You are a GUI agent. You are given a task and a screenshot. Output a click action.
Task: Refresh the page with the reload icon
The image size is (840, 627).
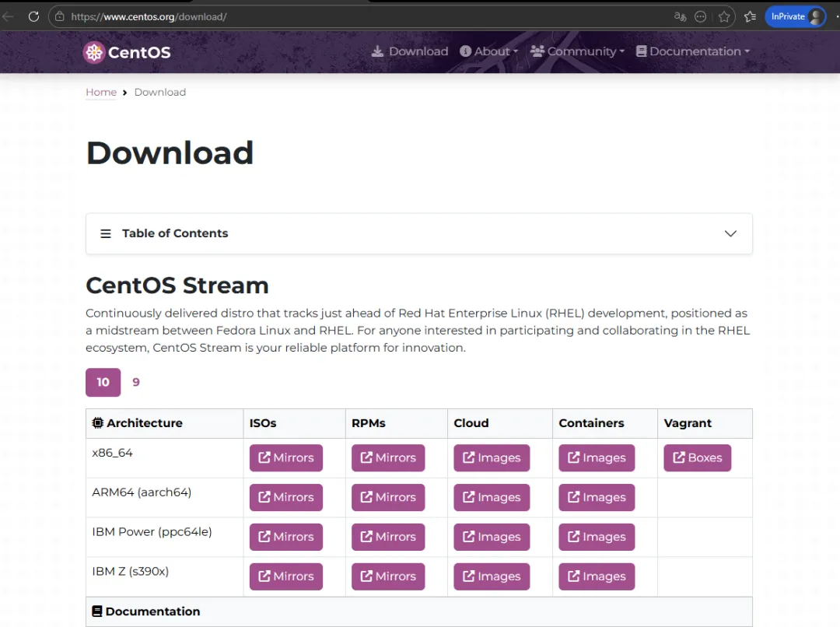[x=33, y=16]
